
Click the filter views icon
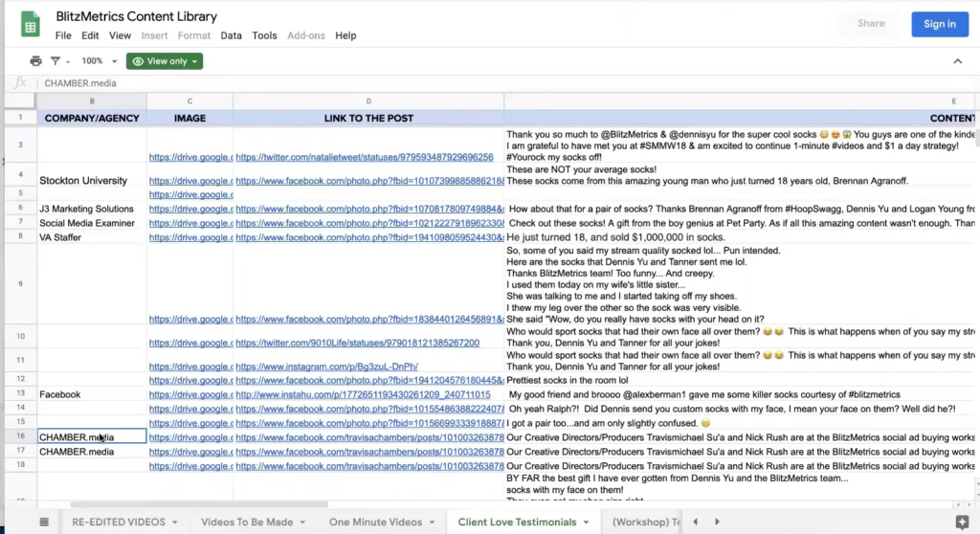click(56, 61)
